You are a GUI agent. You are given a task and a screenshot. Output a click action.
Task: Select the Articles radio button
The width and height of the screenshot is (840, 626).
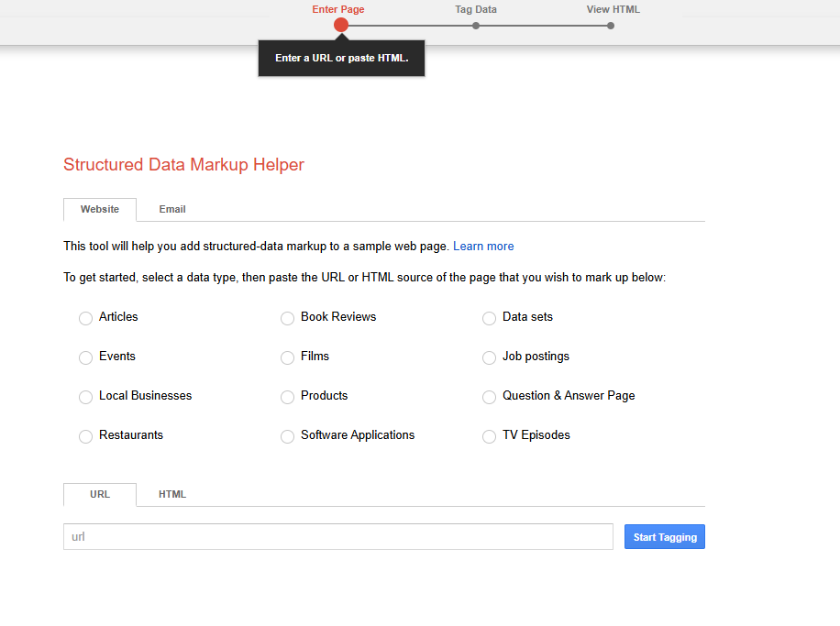pos(85,318)
